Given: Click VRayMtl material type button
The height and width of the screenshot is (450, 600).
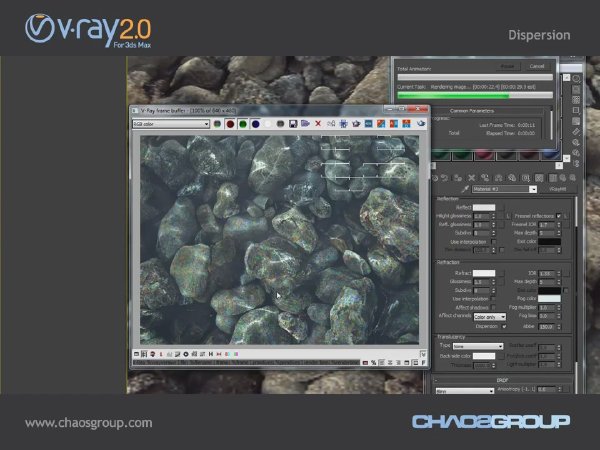Looking at the screenshot, I should coord(557,189).
